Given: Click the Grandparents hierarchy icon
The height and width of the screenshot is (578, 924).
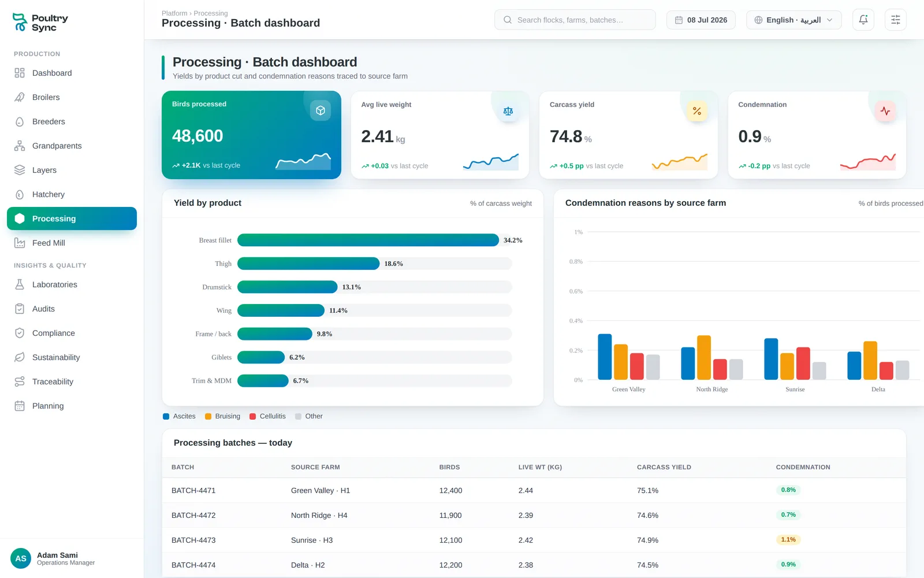Looking at the screenshot, I should pyautogui.click(x=20, y=146).
